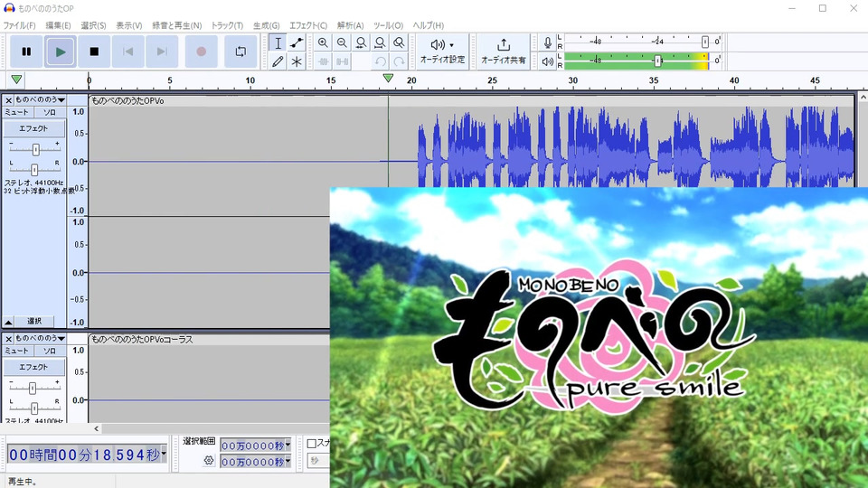
Task: Open オーディオ設定 audio setup button
Action: pyautogui.click(x=442, y=52)
